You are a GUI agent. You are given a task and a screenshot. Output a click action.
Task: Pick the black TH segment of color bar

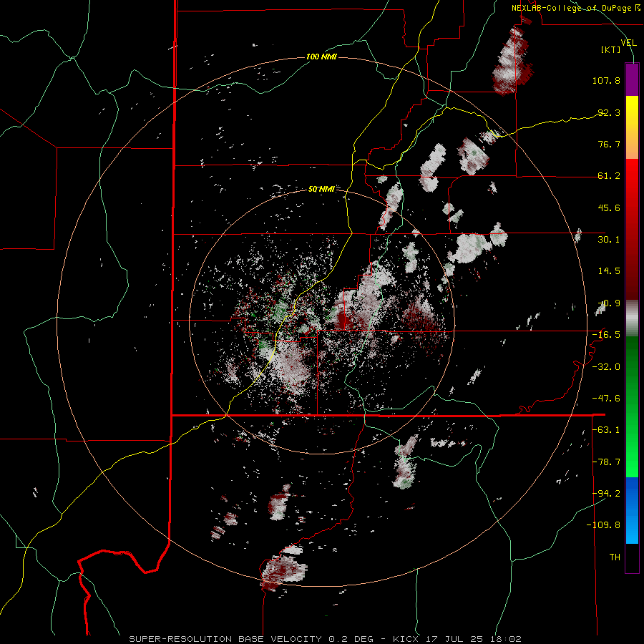click(x=632, y=558)
